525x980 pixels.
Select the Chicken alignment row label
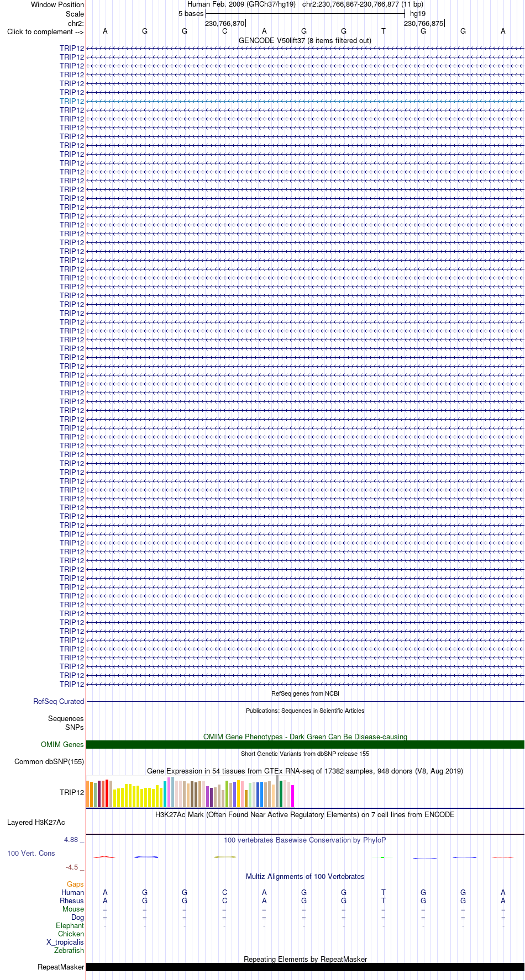point(71,934)
